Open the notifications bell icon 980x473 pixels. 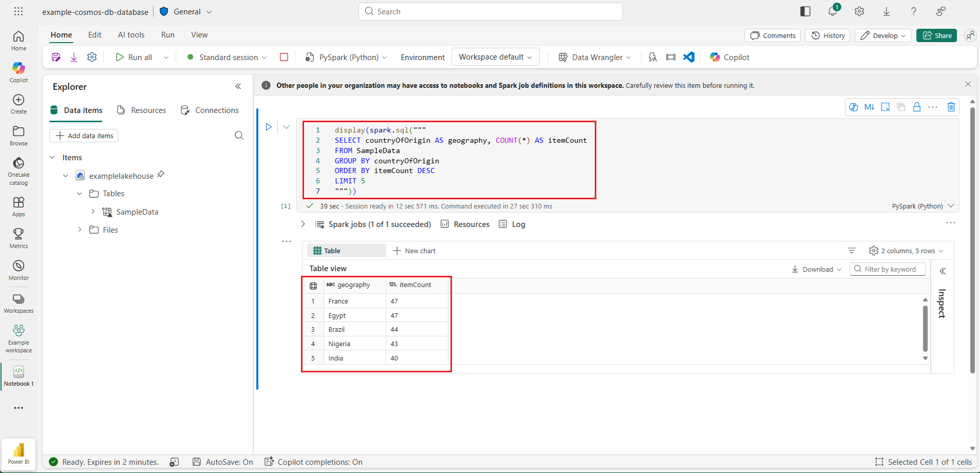(833, 11)
